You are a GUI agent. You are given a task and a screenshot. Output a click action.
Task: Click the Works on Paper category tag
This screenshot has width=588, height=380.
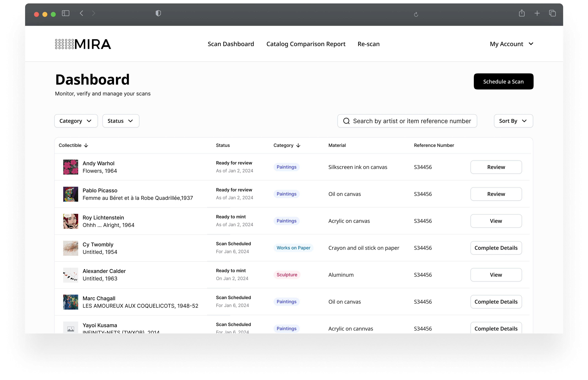[x=293, y=248]
